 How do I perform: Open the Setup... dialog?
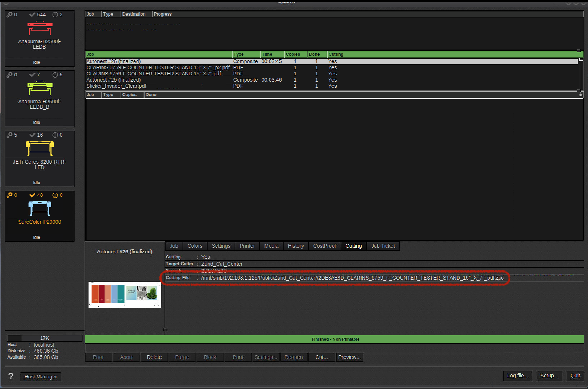[549, 376]
